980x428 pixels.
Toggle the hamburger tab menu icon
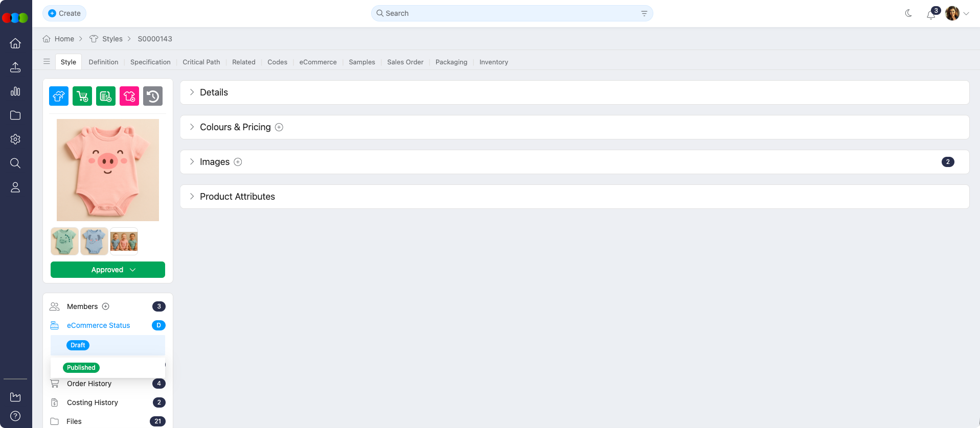[x=47, y=62]
